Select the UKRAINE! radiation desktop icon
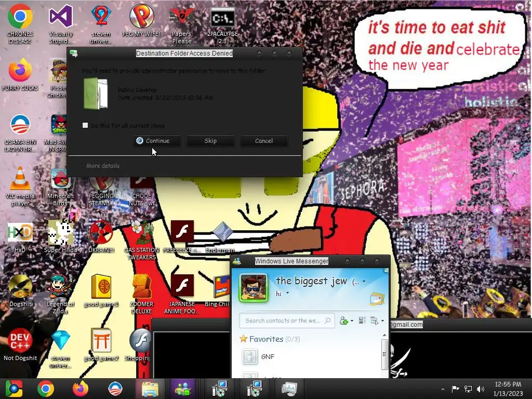Image resolution: width=532 pixels, height=399 pixels. point(101,237)
